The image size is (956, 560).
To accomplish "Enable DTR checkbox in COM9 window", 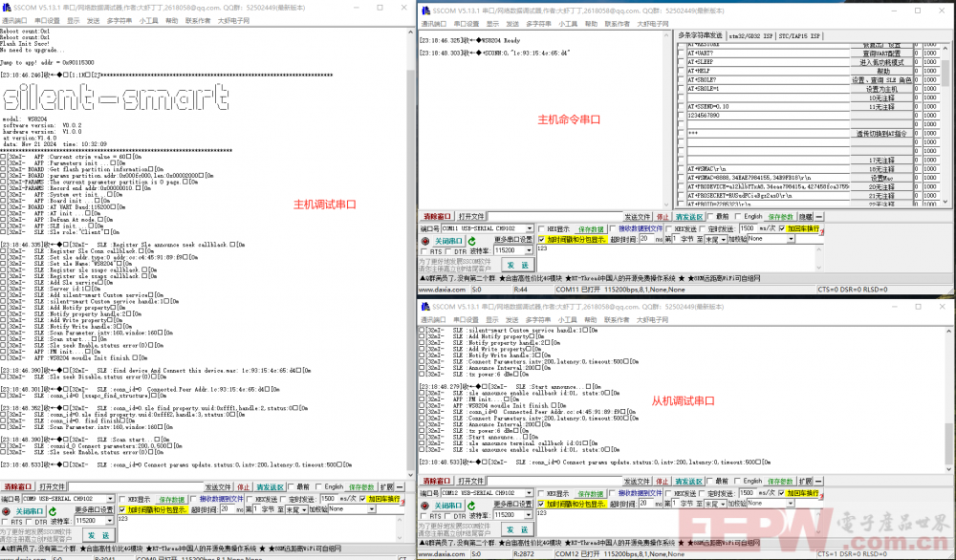I will tap(30, 522).
